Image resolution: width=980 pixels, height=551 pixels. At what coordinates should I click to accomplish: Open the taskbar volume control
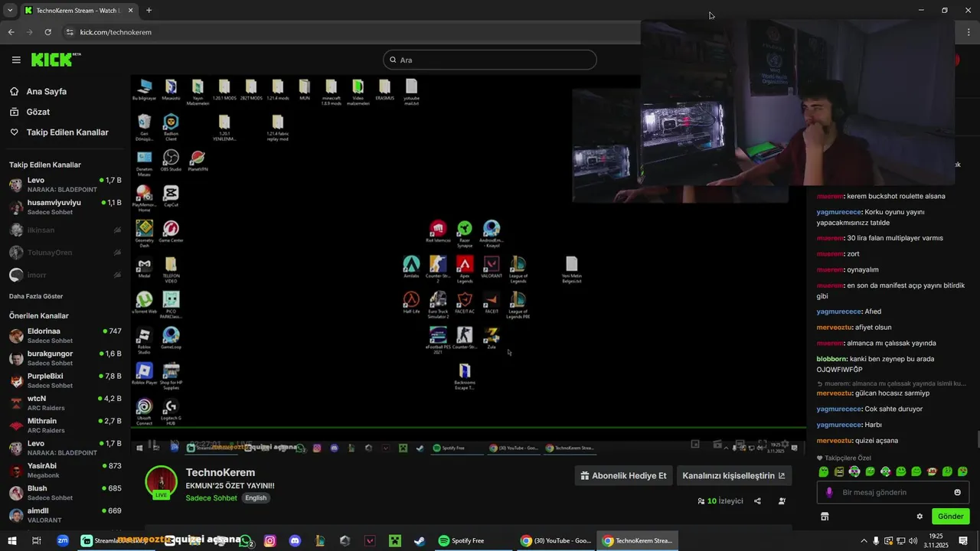[x=913, y=540]
